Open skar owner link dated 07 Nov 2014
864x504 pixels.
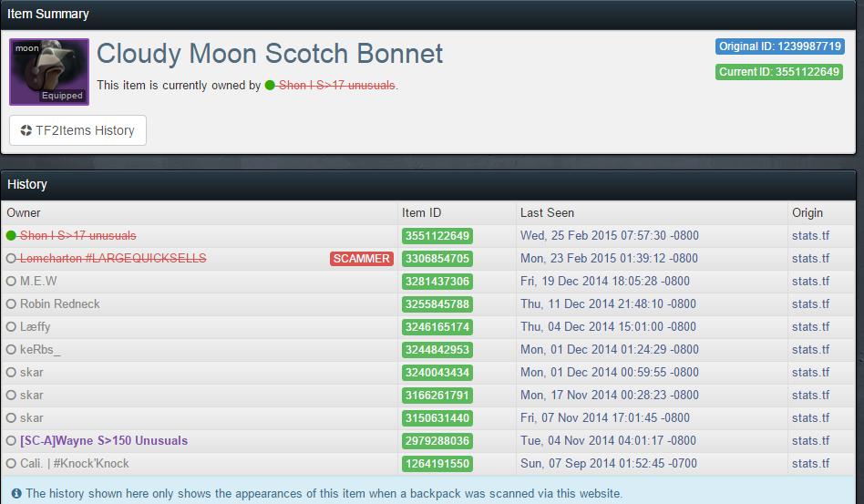click(x=31, y=418)
